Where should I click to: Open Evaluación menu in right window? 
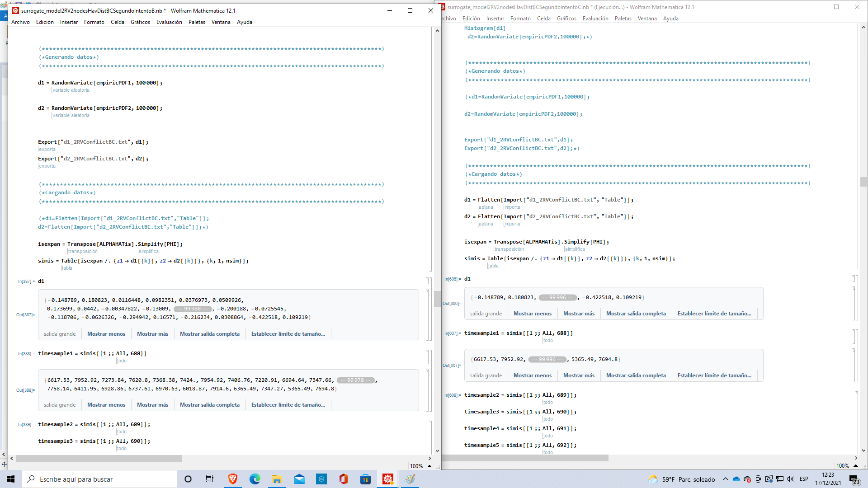(x=595, y=19)
